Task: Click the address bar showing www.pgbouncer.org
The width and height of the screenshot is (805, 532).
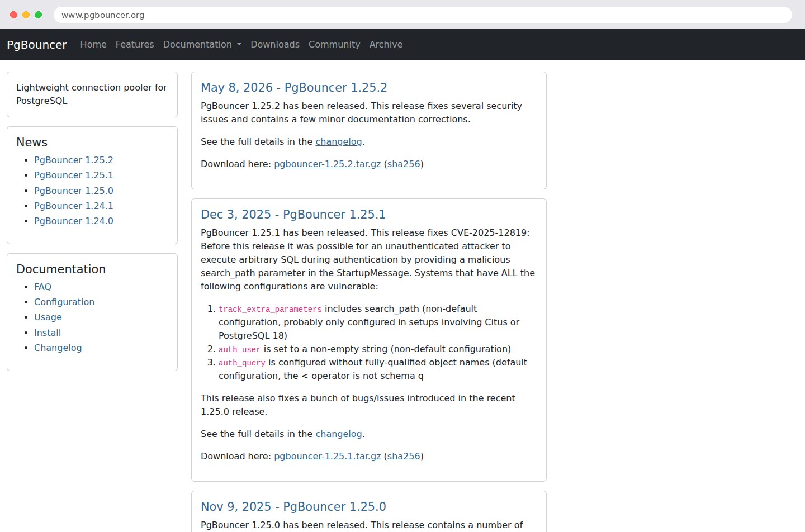Action: 423,15
